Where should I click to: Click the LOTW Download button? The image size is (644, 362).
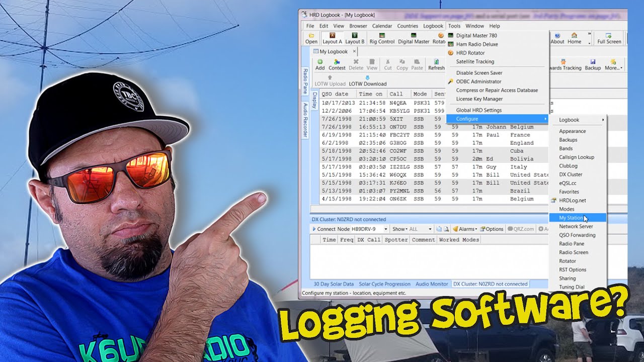pyautogui.click(x=368, y=80)
